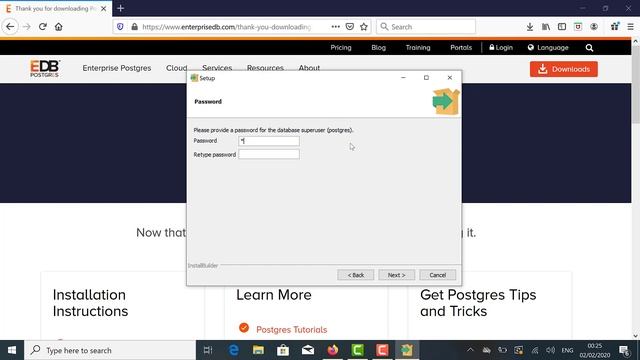The width and height of the screenshot is (640, 360).
Task: Click the EDB Postgres logo
Action: (45, 69)
